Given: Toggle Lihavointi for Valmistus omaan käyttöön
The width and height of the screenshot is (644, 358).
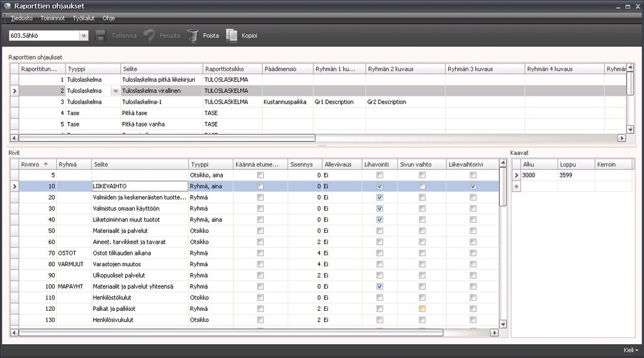Looking at the screenshot, I should (x=380, y=208).
